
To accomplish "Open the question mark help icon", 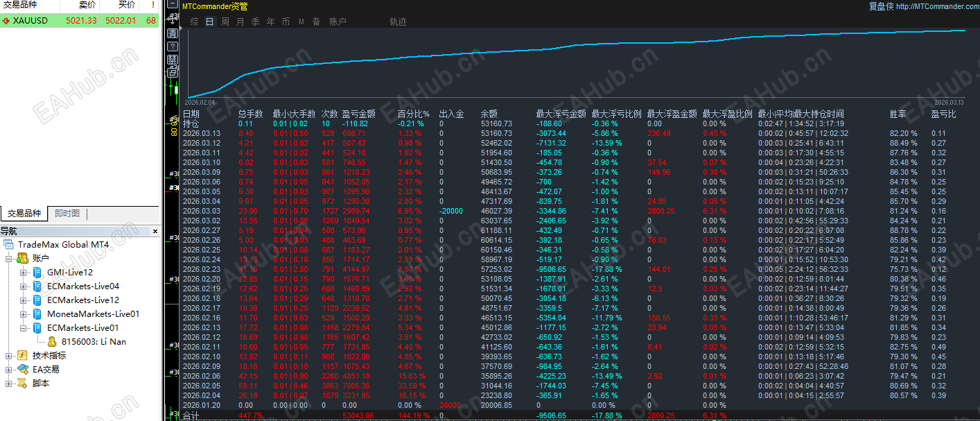I will [x=173, y=46].
